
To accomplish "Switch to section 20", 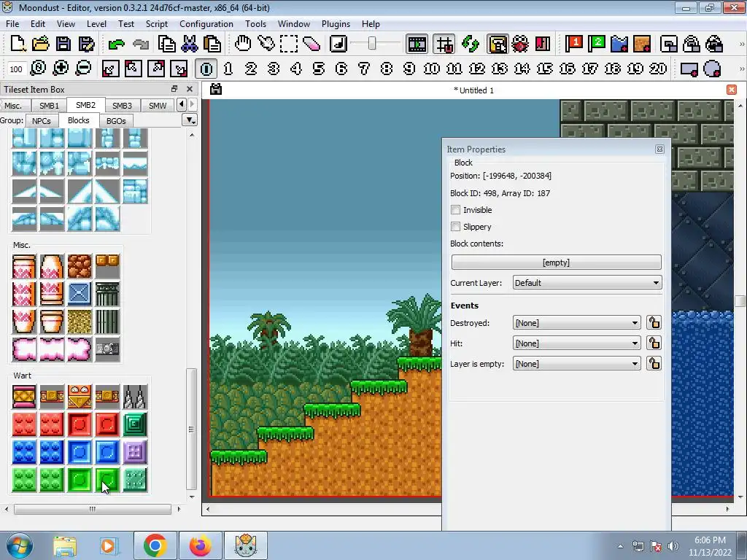I will click(658, 69).
